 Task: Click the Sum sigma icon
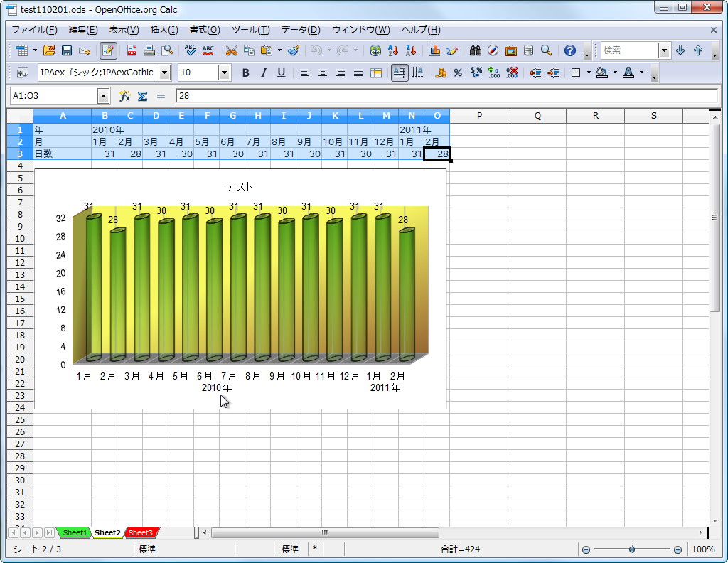pyautogui.click(x=142, y=96)
